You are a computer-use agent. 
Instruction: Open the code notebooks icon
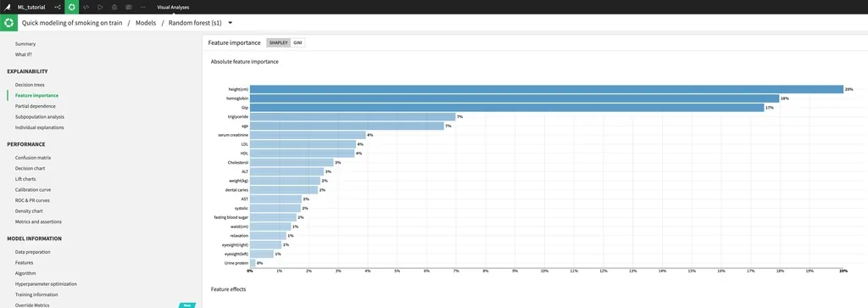(86, 7)
